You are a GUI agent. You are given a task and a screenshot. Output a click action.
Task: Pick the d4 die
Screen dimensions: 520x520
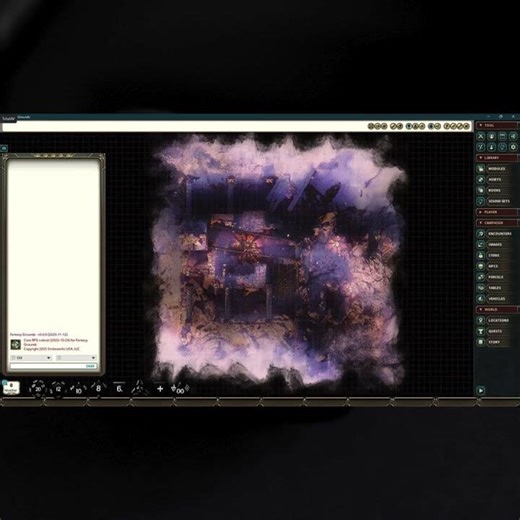pos(139,388)
